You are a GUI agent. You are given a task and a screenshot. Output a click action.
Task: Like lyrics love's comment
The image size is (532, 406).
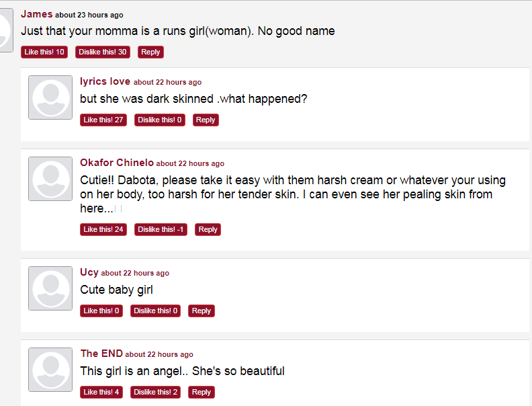click(x=103, y=120)
